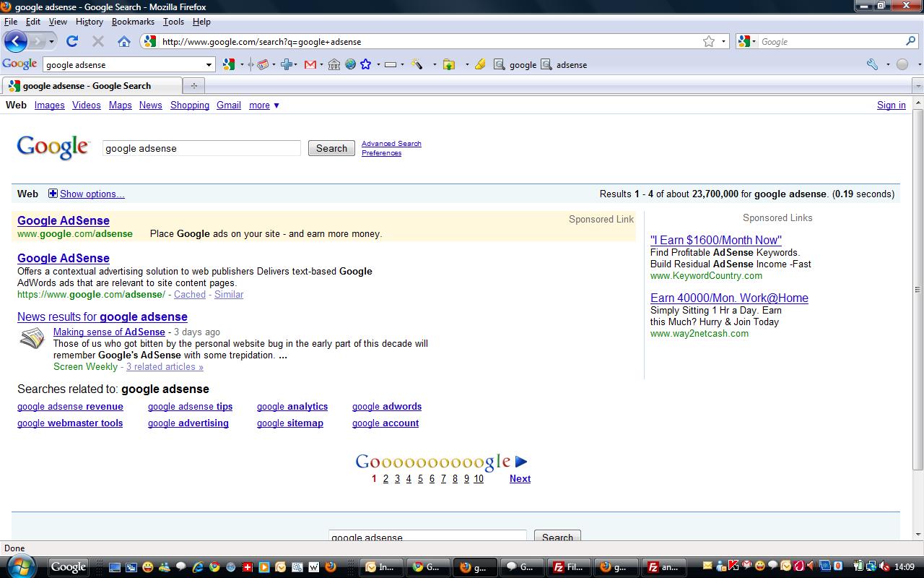The height and width of the screenshot is (578, 924).
Task: Click the bank building icon in Google Toolbar
Action: tap(334, 64)
